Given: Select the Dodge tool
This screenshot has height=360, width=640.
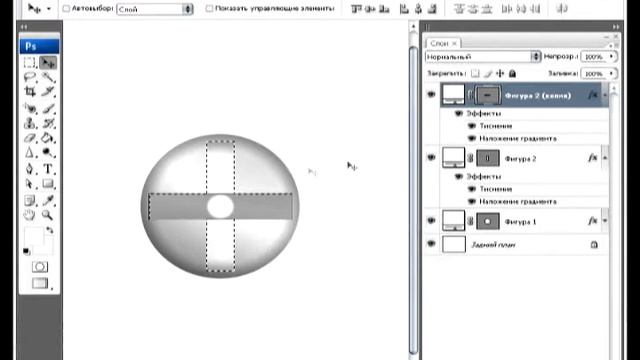Looking at the screenshot, I should click(x=48, y=153).
